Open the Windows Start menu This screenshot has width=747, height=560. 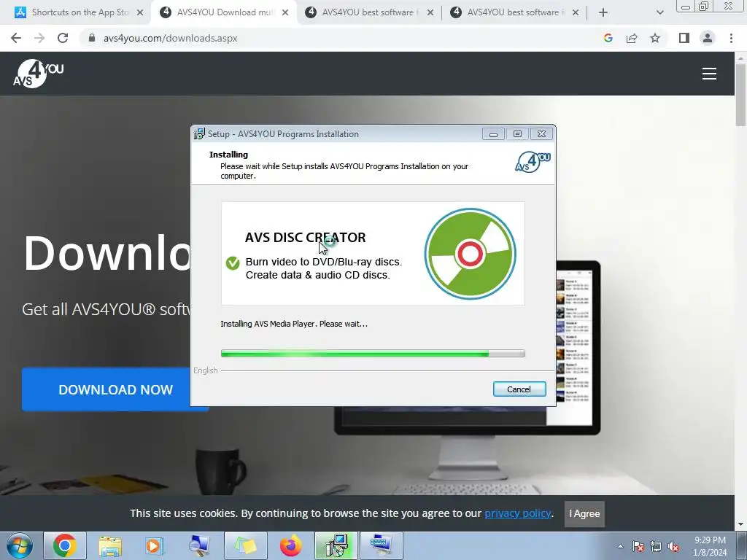[19, 545]
